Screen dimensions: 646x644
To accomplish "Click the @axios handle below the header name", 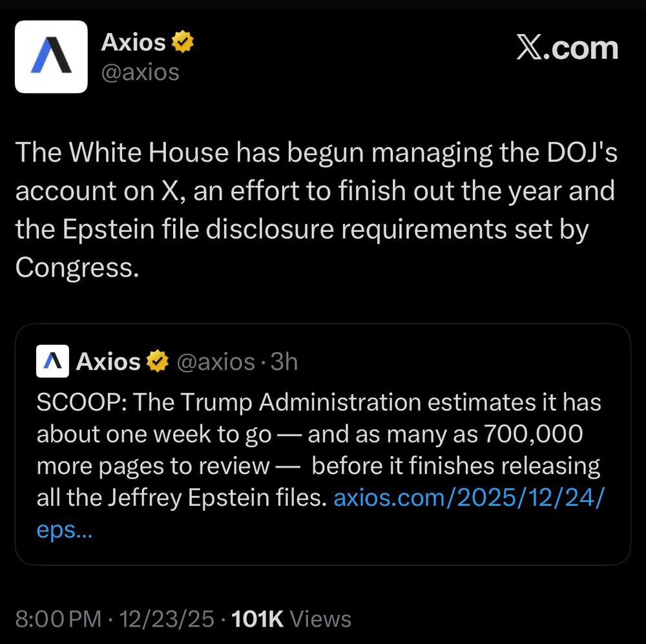I will [140, 72].
